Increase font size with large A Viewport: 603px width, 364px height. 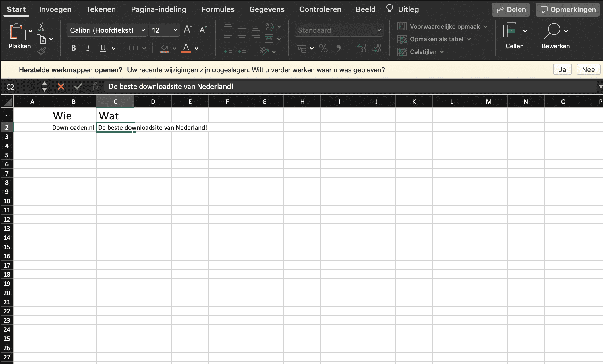188,30
